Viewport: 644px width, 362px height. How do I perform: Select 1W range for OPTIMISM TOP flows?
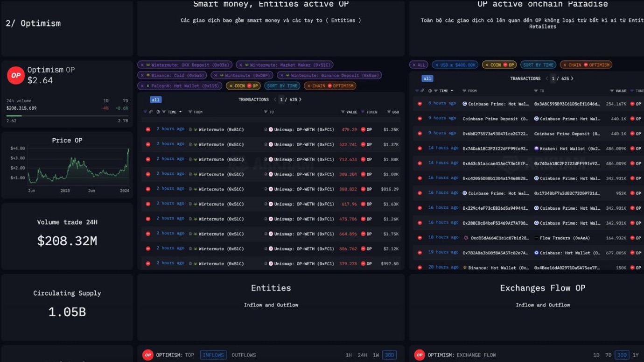[376, 355]
